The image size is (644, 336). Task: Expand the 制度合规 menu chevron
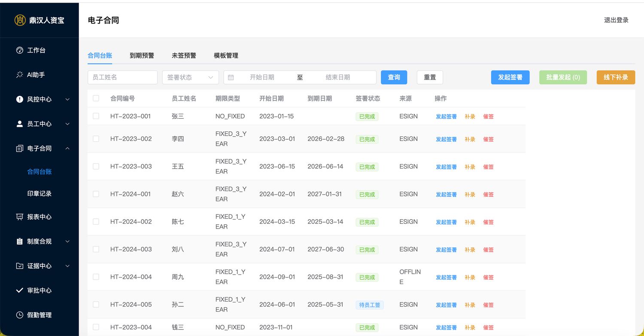point(67,241)
